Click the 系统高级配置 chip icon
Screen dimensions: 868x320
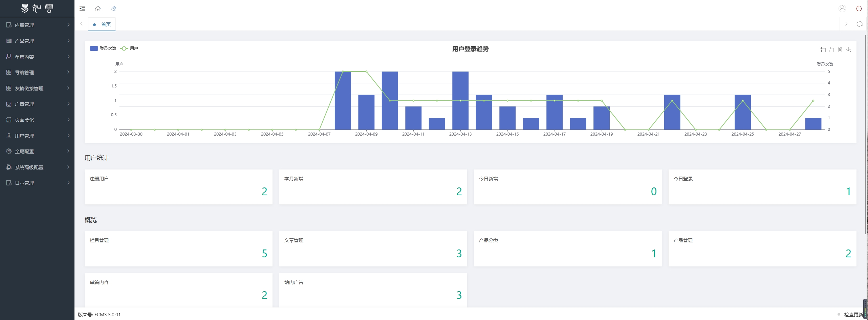pyautogui.click(x=9, y=167)
